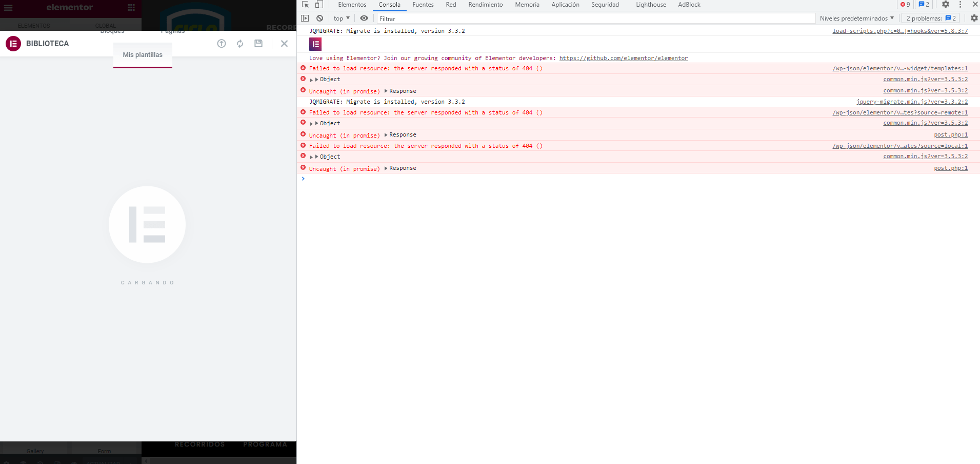Open the DevTools main settings gear
The height and width of the screenshot is (464, 980).
click(946, 5)
